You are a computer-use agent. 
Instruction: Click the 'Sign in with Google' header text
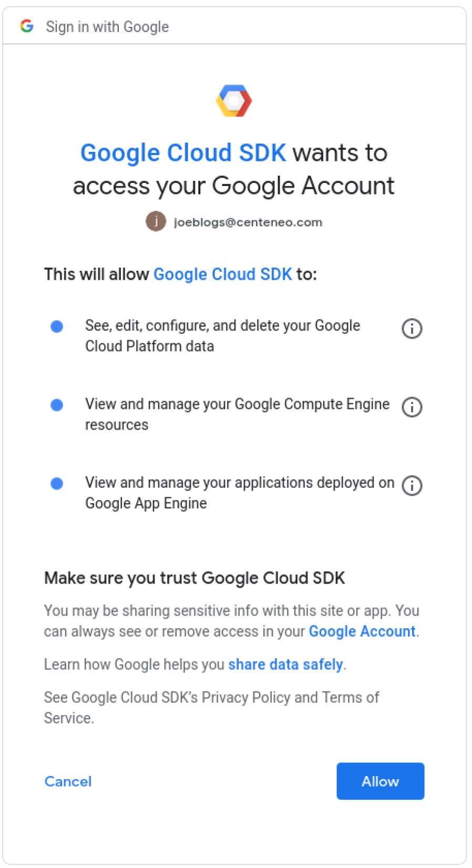tap(107, 26)
